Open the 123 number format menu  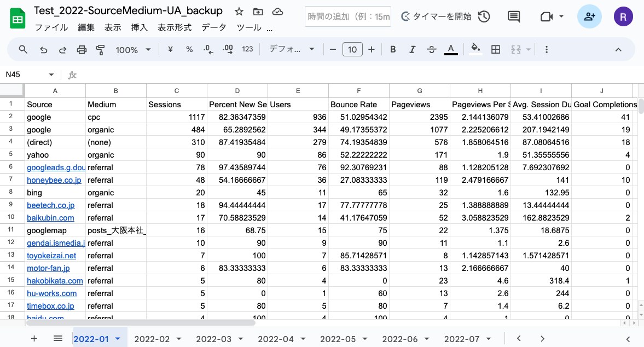click(247, 49)
